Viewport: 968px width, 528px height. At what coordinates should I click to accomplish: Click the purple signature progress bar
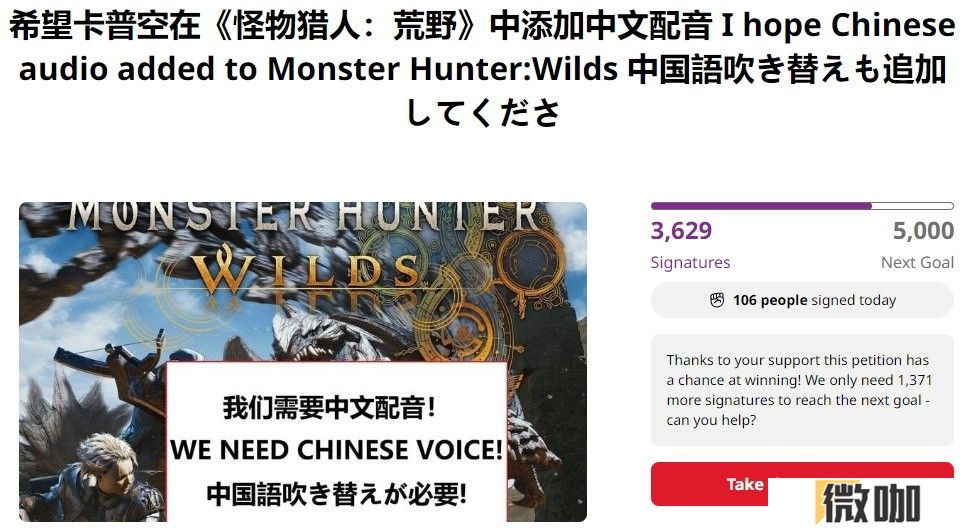[802, 206]
